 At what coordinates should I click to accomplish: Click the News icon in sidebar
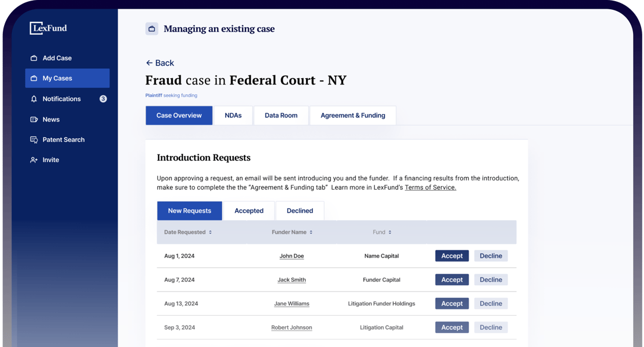[x=34, y=120]
